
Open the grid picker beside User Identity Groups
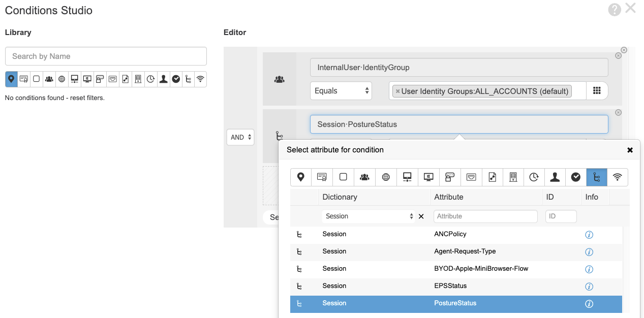[597, 91]
